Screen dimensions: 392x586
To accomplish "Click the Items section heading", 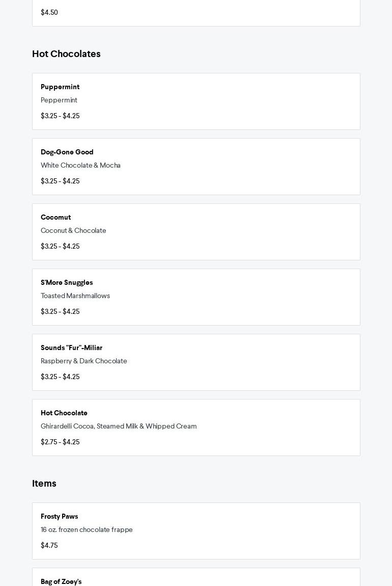I will [x=44, y=484].
